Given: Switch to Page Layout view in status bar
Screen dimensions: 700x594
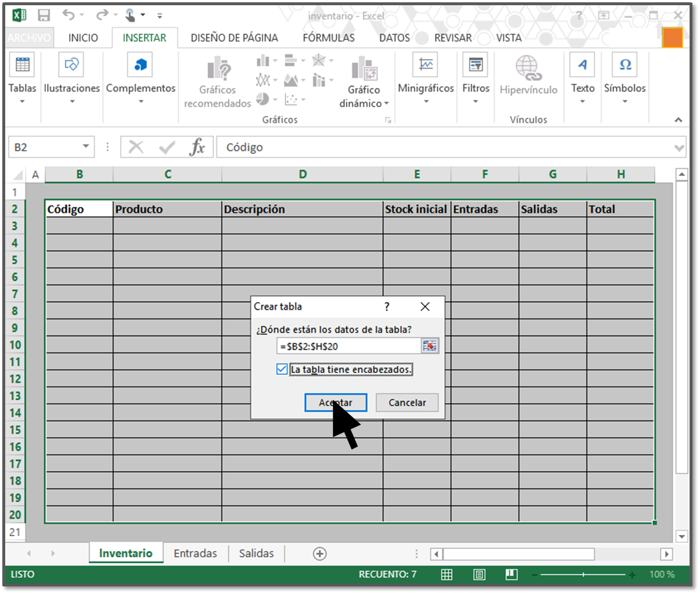Looking at the screenshot, I should click(479, 574).
